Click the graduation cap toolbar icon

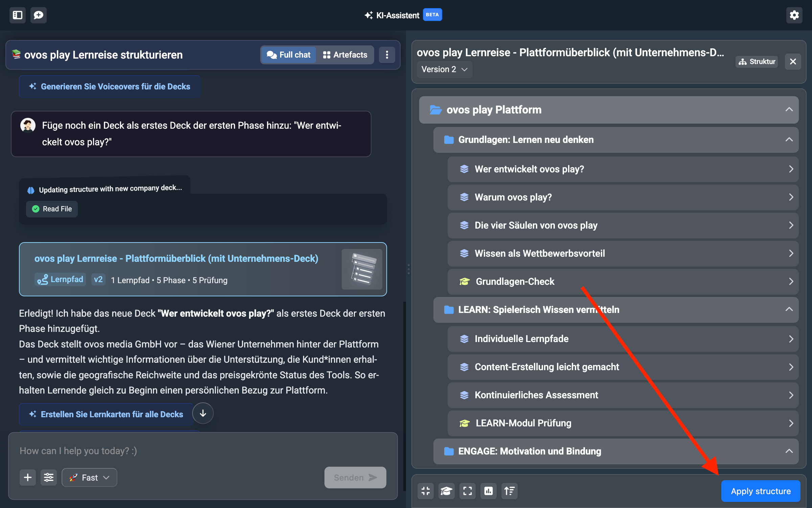tap(447, 491)
